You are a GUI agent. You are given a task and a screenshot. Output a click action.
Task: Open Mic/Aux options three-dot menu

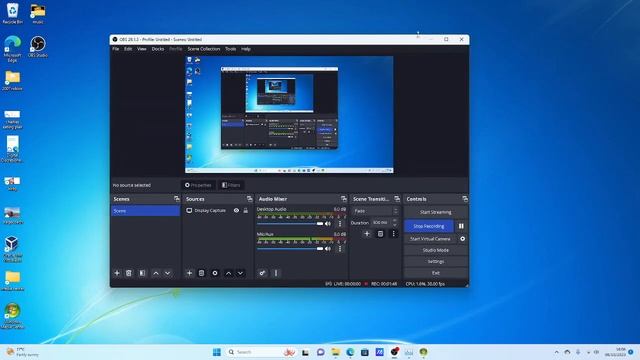pos(340,249)
